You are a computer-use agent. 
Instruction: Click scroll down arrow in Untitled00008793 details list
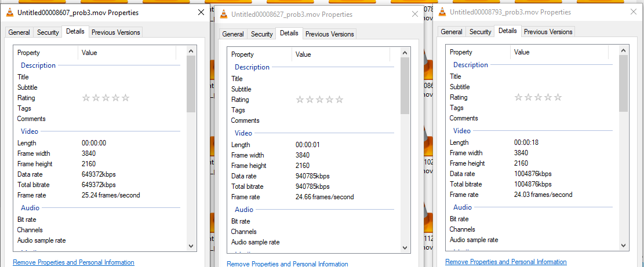coord(624,245)
